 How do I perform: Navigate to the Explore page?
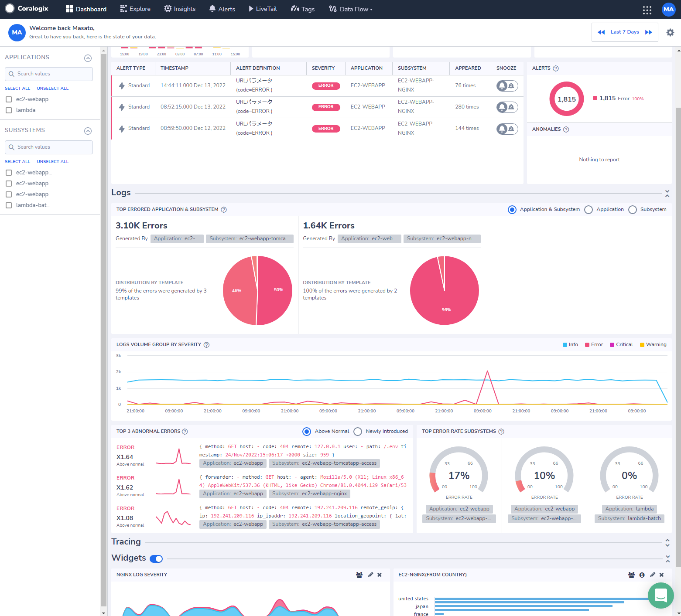coord(135,9)
